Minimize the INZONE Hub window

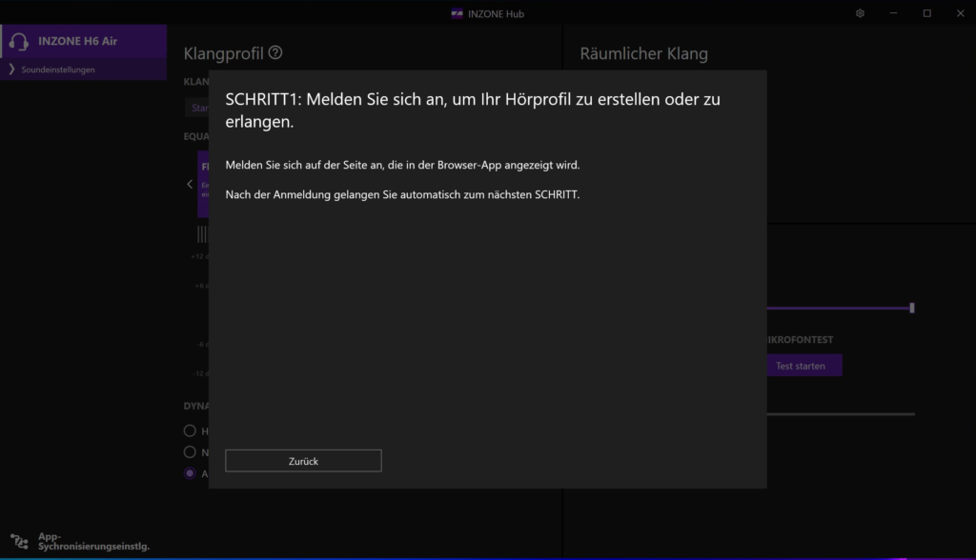coord(893,13)
